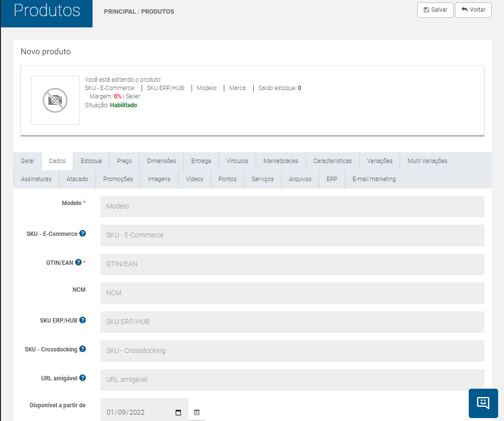The height and width of the screenshot is (421, 504).
Task: Open the Vínculos tab
Action: [237, 161]
